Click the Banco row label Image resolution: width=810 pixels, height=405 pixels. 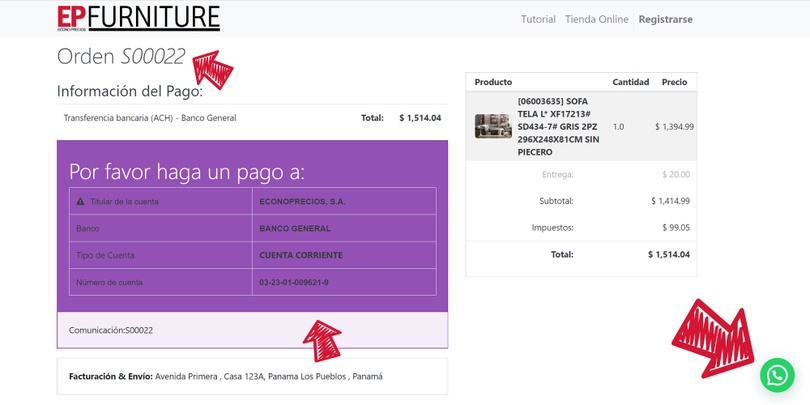click(x=87, y=228)
